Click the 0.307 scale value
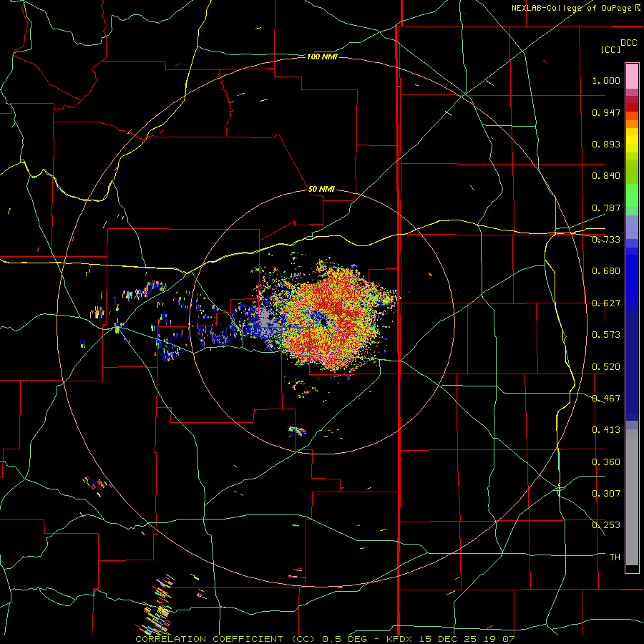The width and height of the screenshot is (644, 644). point(606,493)
